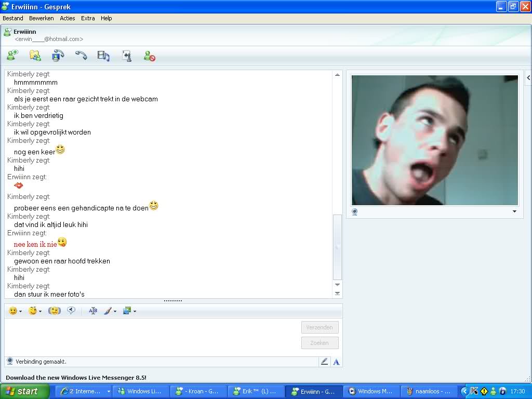The image size is (532, 399).
Task: Click the invite contact icon
Action: [x=12, y=56]
